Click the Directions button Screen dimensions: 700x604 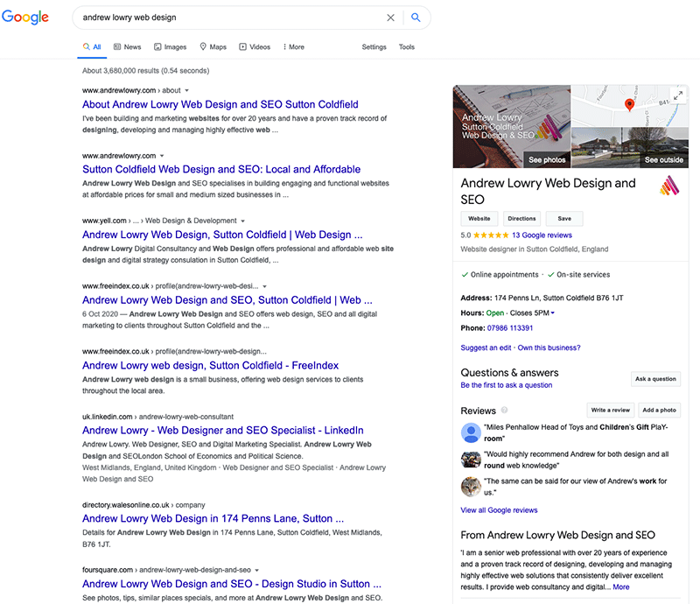521,219
